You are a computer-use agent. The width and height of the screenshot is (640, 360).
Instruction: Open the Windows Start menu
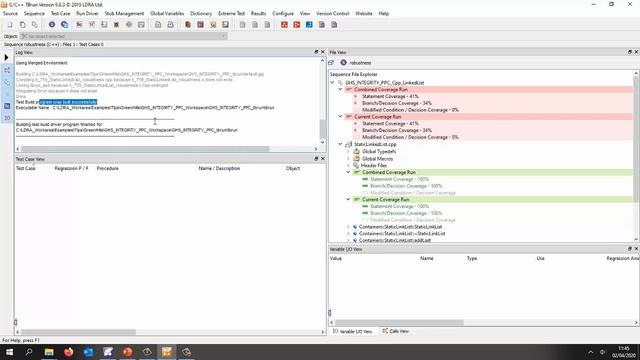click(x=9, y=352)
